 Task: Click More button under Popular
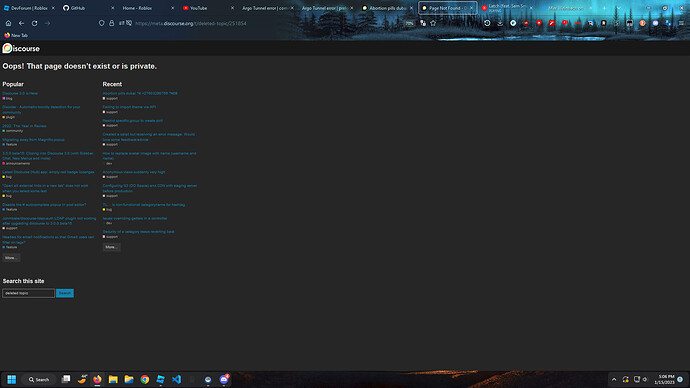[11, 258]
